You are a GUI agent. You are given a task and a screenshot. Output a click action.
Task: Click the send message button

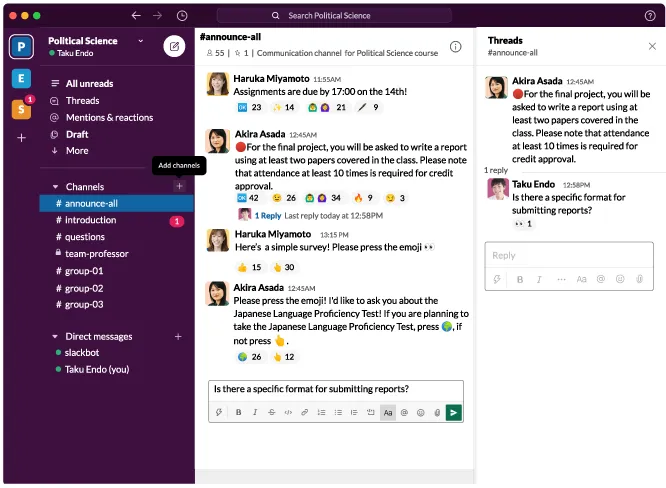coord(454,412)
